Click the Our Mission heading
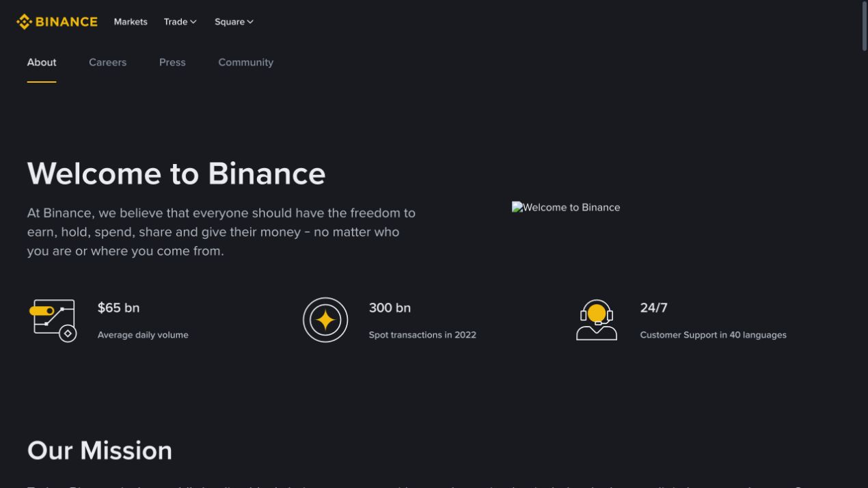Viewport: 868px width, 488px height. 100,450
